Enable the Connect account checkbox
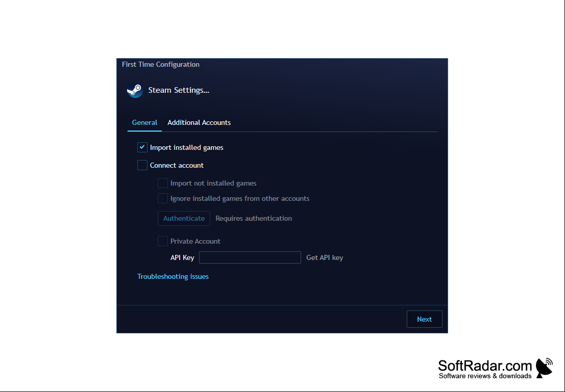This screenshot has width=565, height=392. tap(142, 165)
